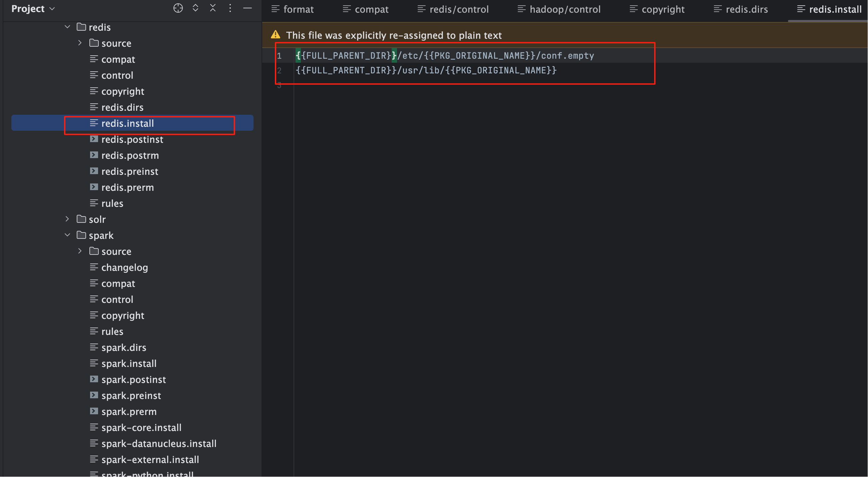Click the spark folder icon

[x=81, y=235]
